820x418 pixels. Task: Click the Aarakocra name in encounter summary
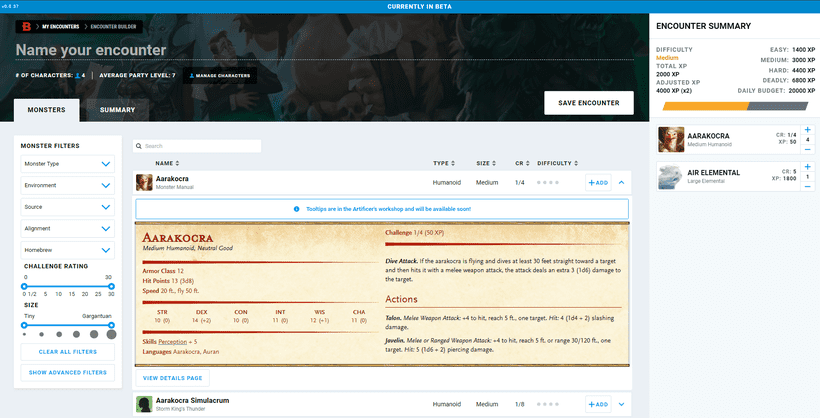pyautogui.click(x=708, y=135)
